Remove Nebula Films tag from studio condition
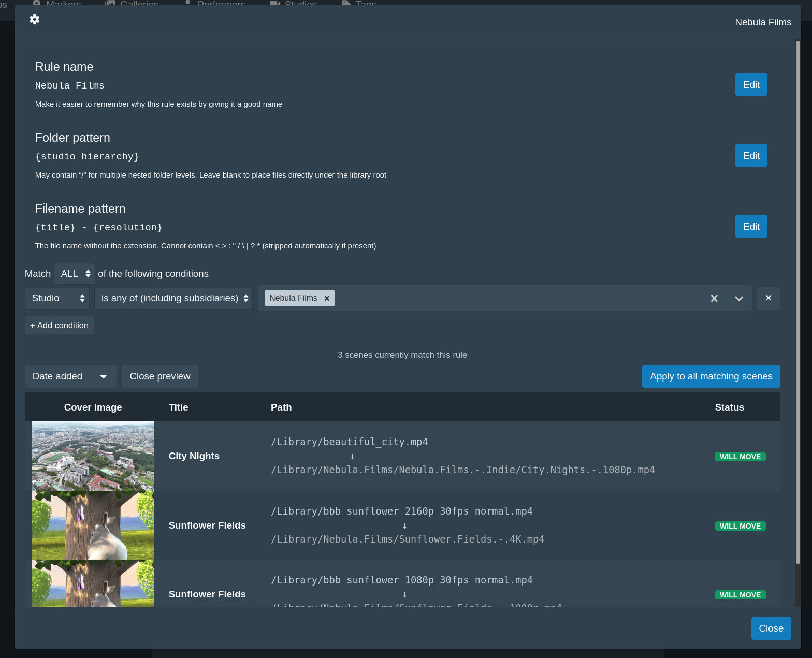This screenshot has width=812, height=658. point(327,298)
